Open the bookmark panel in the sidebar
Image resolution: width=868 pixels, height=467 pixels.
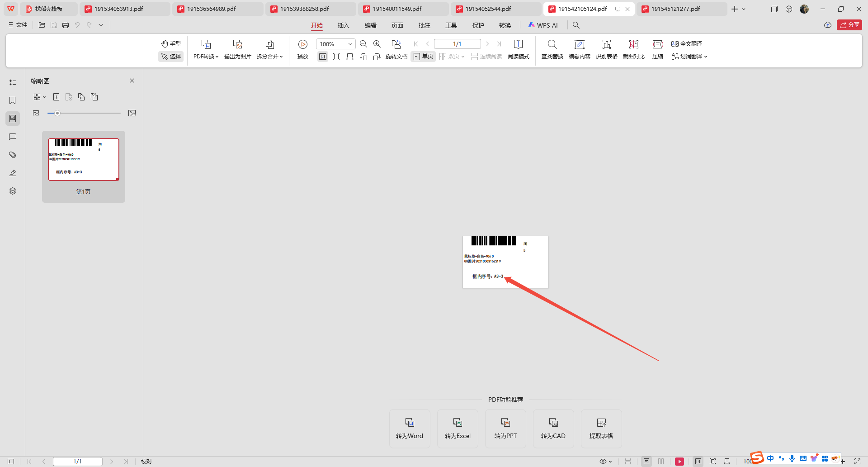click(13, 100)
